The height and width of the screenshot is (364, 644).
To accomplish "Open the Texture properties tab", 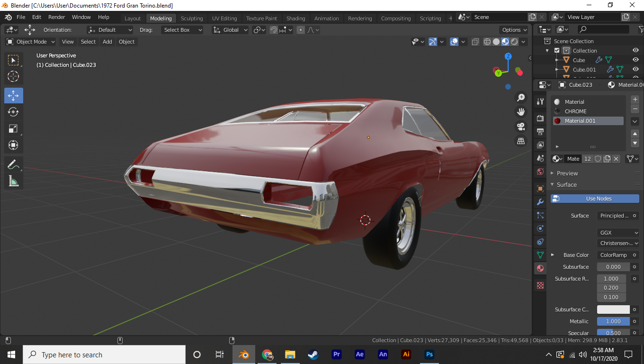I will point(540,285).
